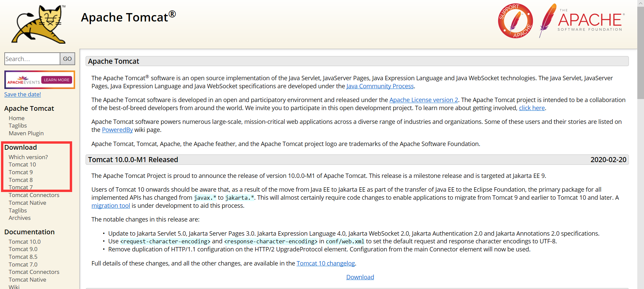The image size is (644, 289).
Task: Open the Archives link
Action: click(19, 218)
